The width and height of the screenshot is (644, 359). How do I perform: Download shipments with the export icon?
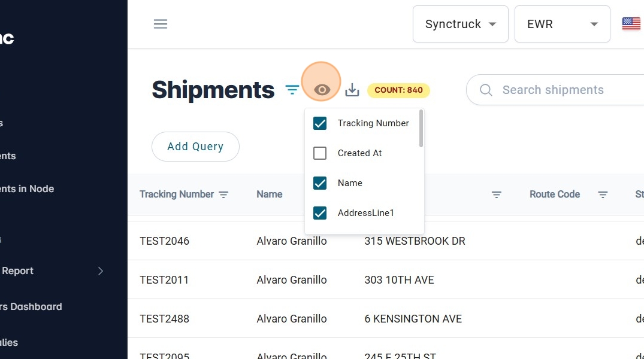coord(352,90)
